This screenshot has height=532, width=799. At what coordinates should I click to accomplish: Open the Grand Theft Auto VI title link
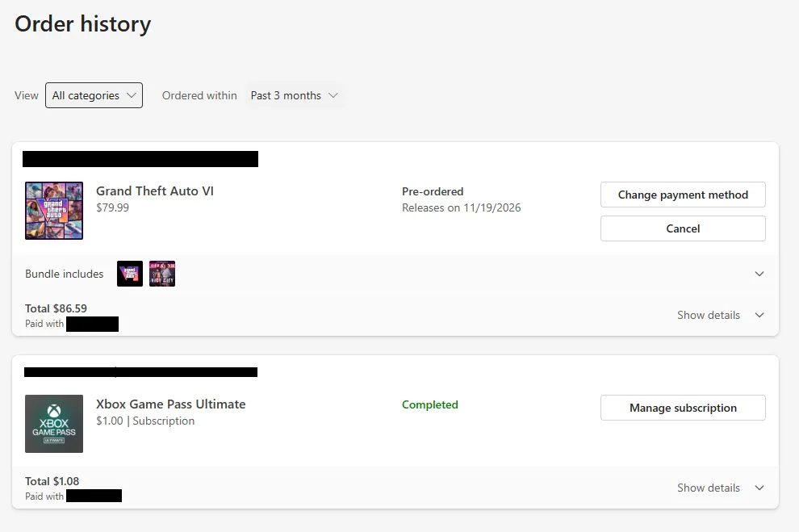click(x=155, y=191)
